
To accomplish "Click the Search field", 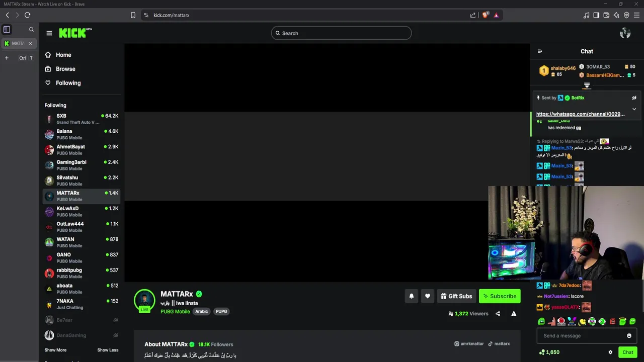I will pyautogui.click(x=341, y=33).
